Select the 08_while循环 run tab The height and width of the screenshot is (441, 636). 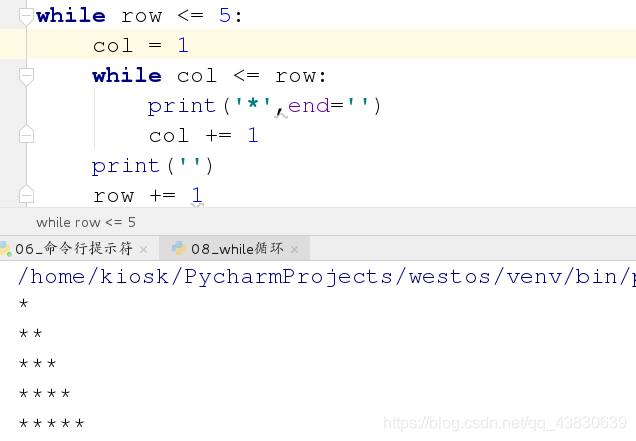(x=237, y=249)
